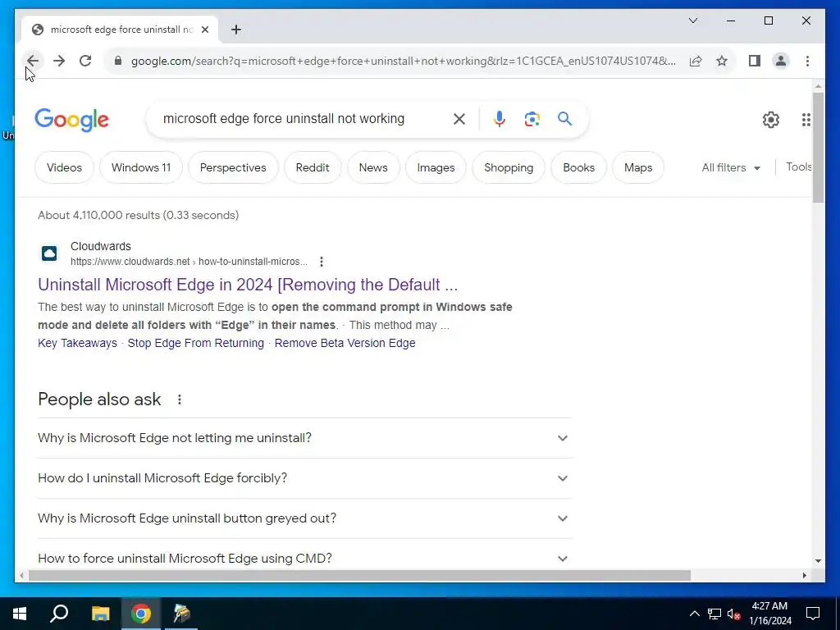The height and width of the screenshot is (630, 840).
Task: Switch to Images results
Action: tap(436, 167)
